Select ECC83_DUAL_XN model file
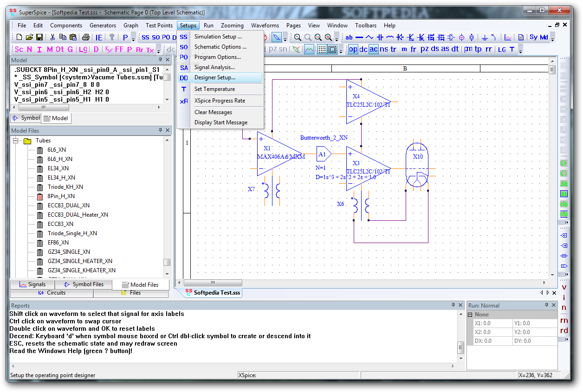This screenshot has height=392, width=583. (x=69, y=206)
